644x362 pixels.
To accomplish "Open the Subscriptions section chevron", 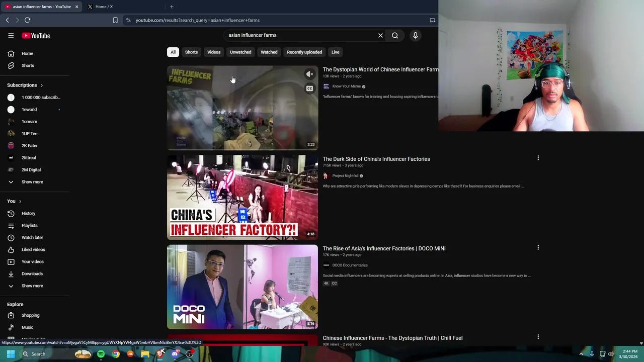I will click(41, 85).
